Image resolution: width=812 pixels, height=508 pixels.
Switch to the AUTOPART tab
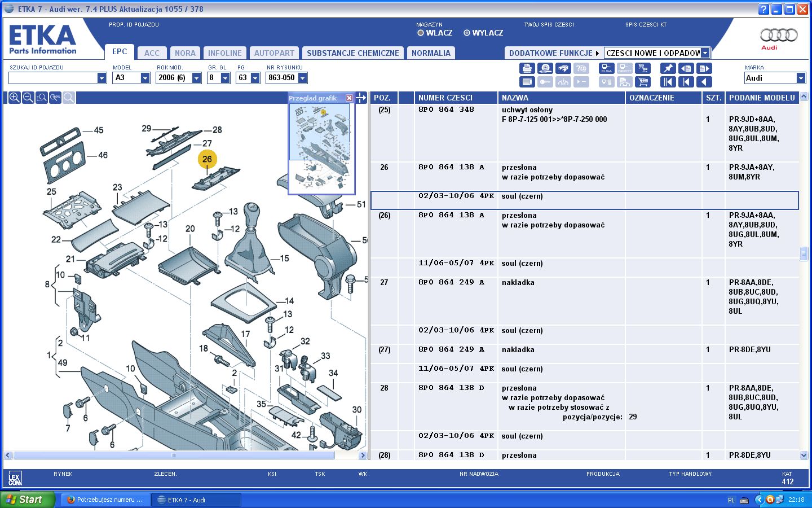[274, 53]
